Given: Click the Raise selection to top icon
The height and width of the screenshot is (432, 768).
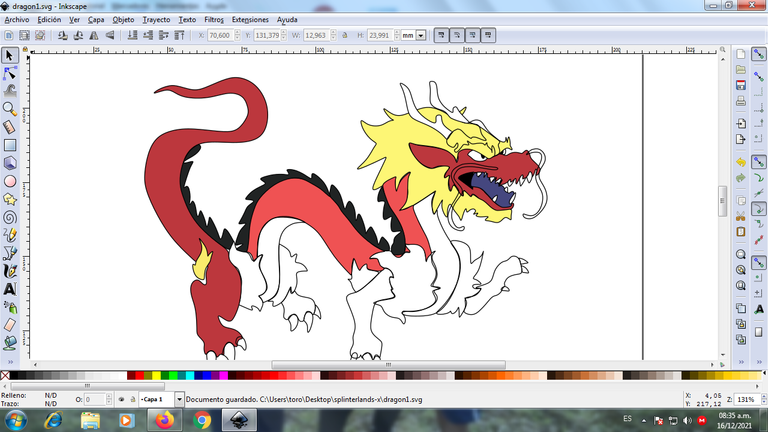Looking at the screenshot, I should pyautogui.click(x=179, y=35).
